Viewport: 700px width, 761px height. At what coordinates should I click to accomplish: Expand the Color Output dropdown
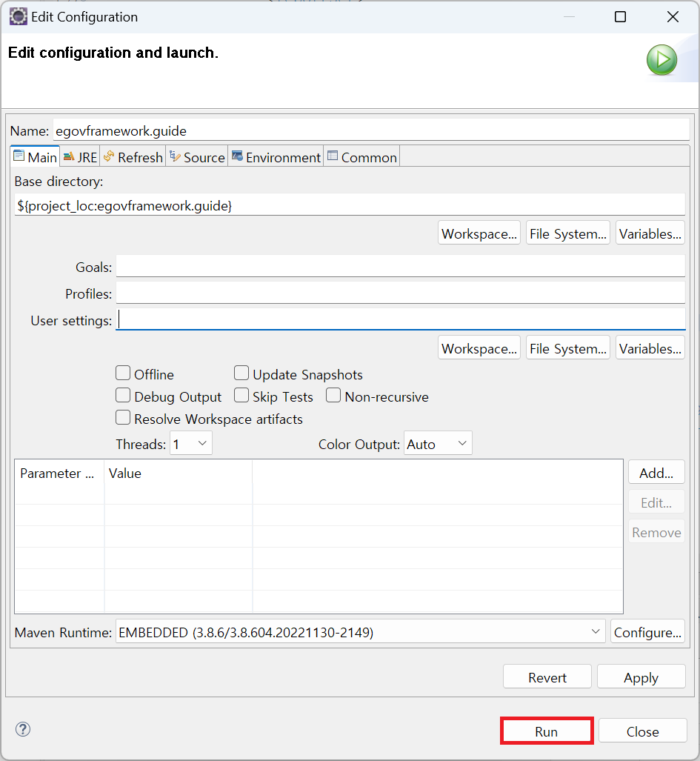(x=438, y=444)
